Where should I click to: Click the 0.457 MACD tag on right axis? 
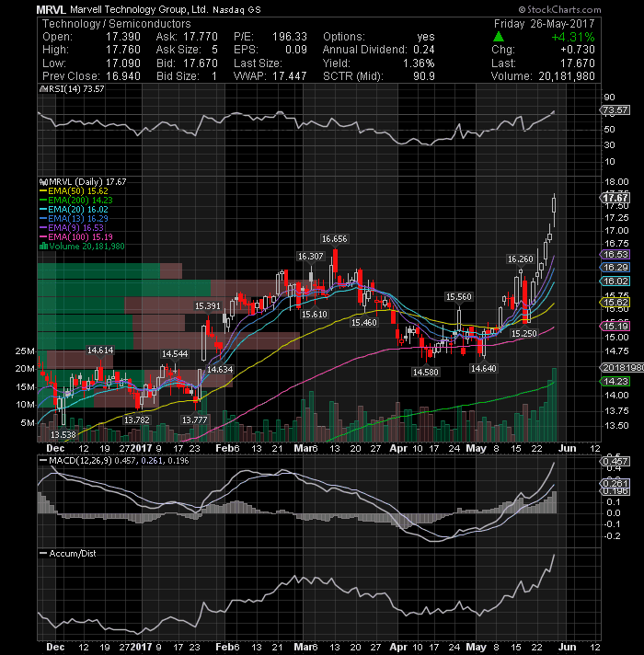coord(615,462)
